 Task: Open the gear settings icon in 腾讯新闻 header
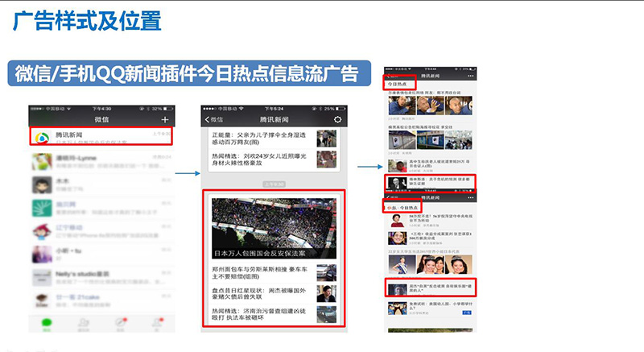click(x=337, y=119)
